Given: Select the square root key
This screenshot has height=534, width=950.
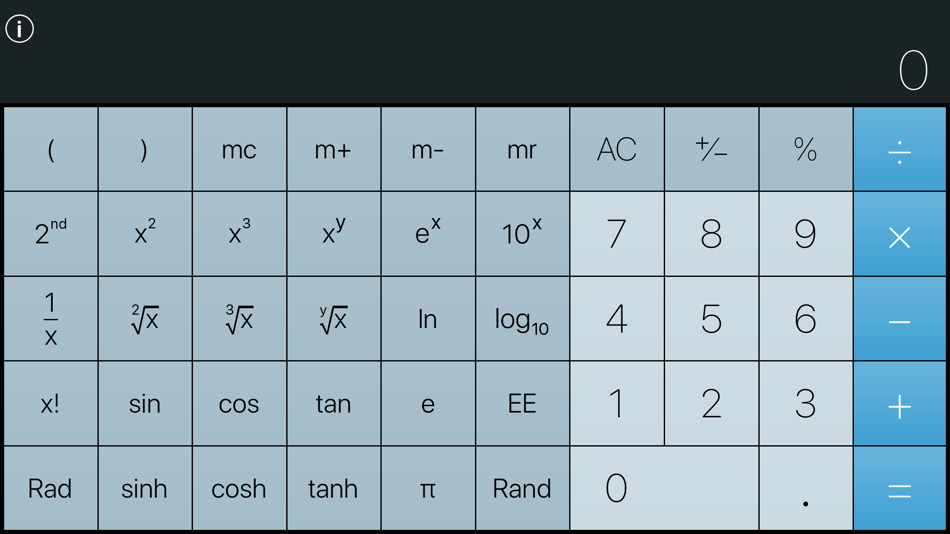Looking at the screenshot, I should [145, 319].
